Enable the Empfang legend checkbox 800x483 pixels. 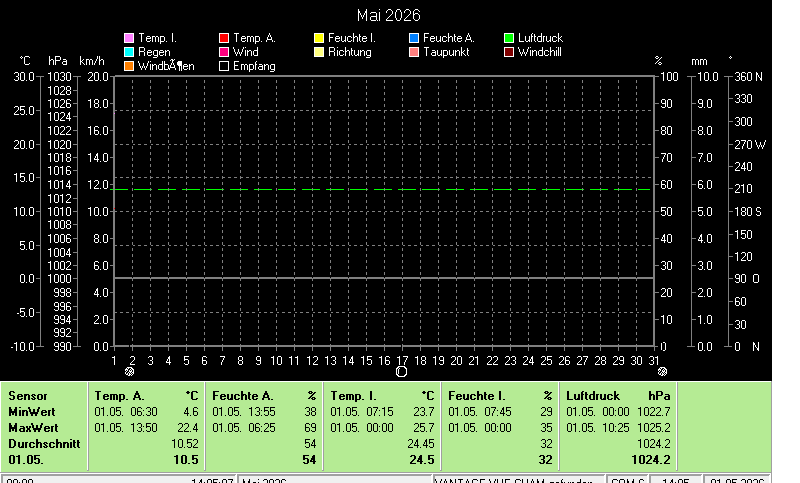pos(223,66)
